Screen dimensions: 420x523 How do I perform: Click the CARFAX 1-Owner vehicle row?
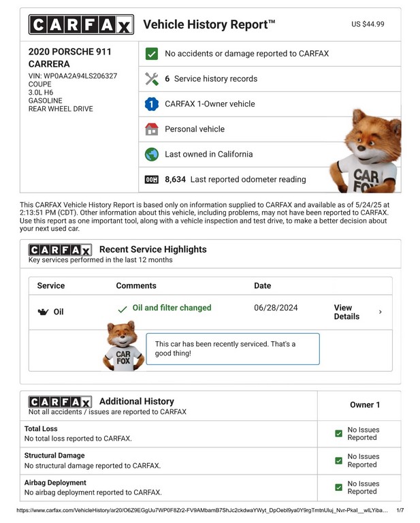(270, 104)
